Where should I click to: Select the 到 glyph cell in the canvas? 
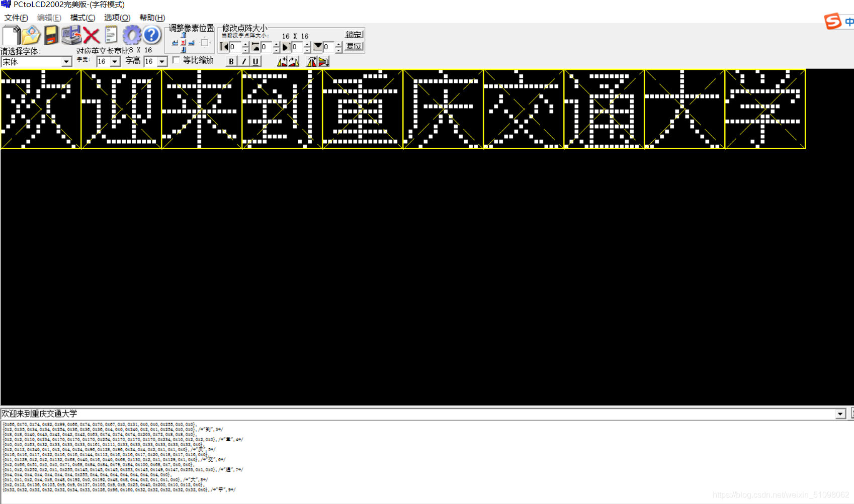point(282,109)
